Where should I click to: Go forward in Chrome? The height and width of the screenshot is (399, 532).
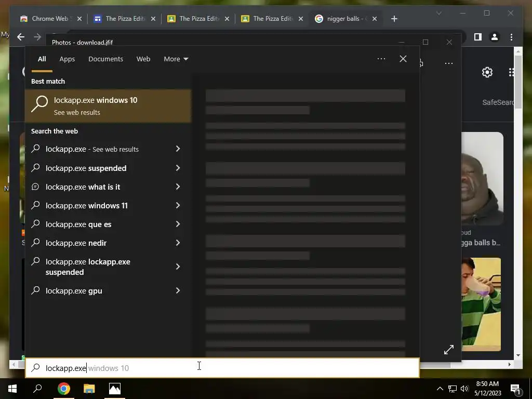click(x=37, y=37)
